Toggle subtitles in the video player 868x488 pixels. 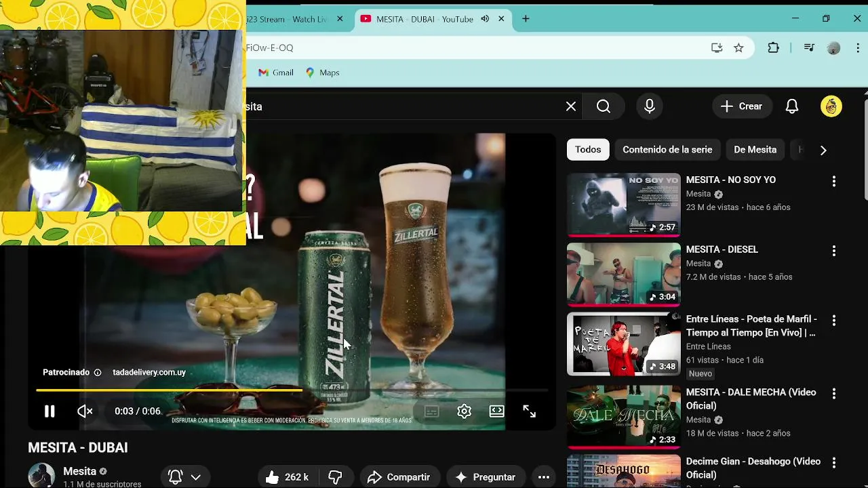431,411
